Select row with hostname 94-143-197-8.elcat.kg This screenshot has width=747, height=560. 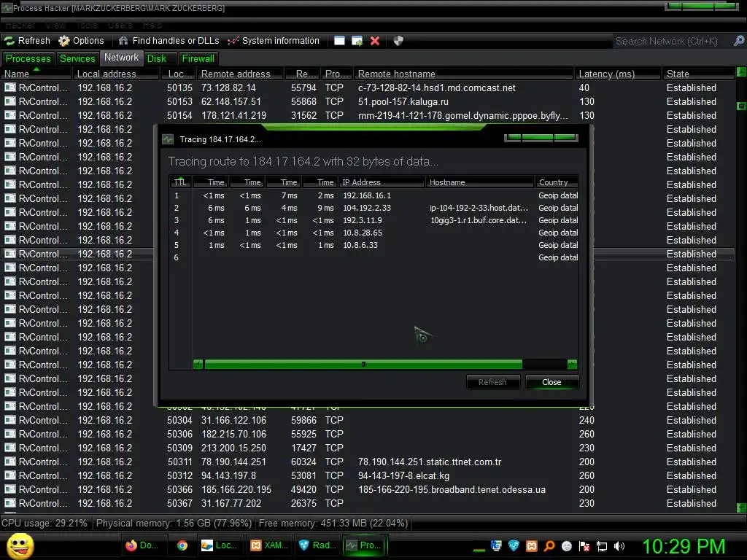[x=368, y=475]
